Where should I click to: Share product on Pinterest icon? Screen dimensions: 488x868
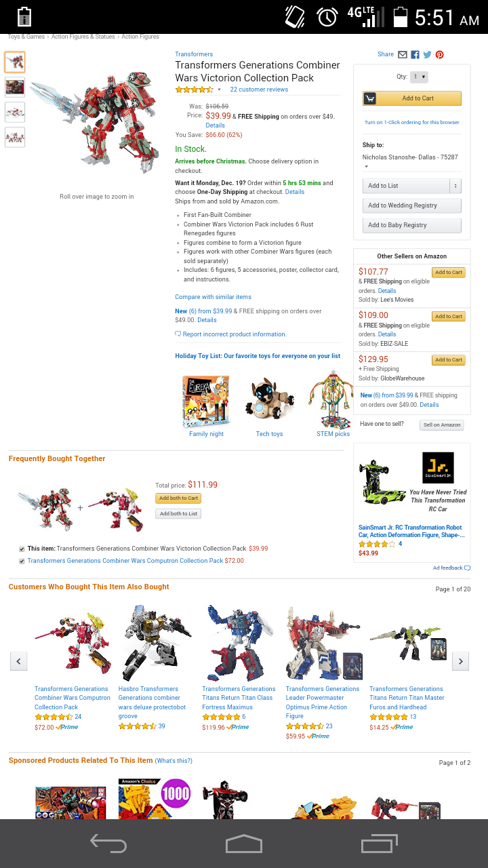[x=439, y=54]
